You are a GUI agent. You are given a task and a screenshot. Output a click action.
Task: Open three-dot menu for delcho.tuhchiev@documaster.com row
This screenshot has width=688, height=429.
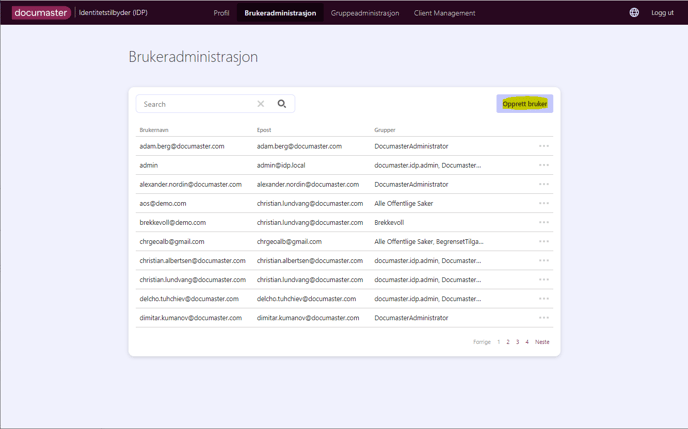click(544, 299)
